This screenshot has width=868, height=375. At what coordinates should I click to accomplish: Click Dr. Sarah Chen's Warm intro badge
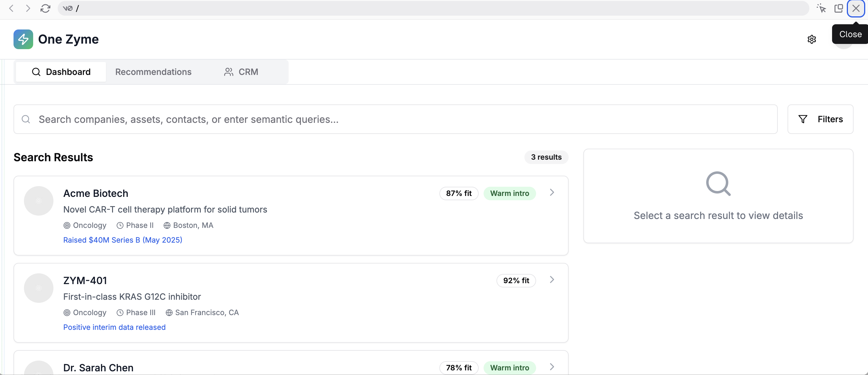click(509, 368)
